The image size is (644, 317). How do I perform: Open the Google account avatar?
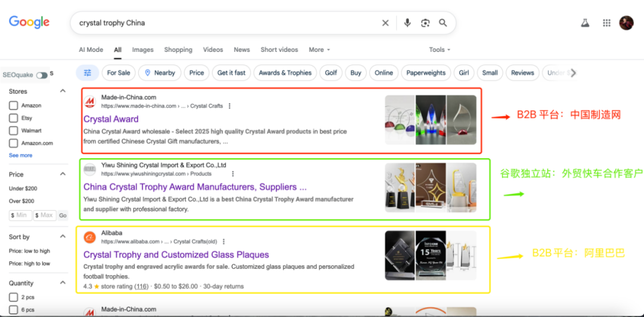pos(626,23)
